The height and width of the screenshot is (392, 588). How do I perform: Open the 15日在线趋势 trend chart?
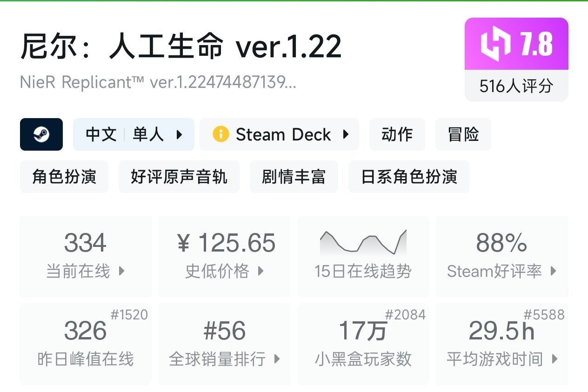pos(363,256)
